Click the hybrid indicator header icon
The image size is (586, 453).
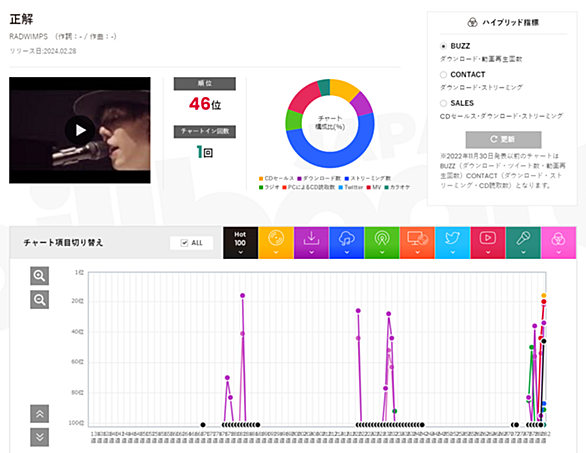(472, 22)
